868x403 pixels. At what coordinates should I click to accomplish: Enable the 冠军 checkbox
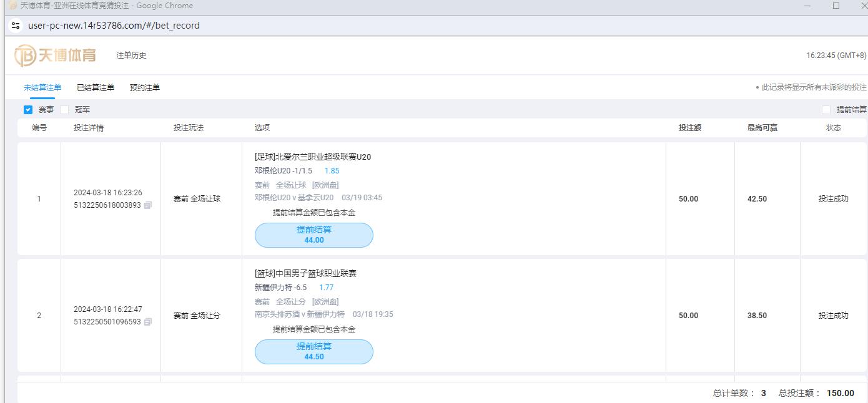64,110
